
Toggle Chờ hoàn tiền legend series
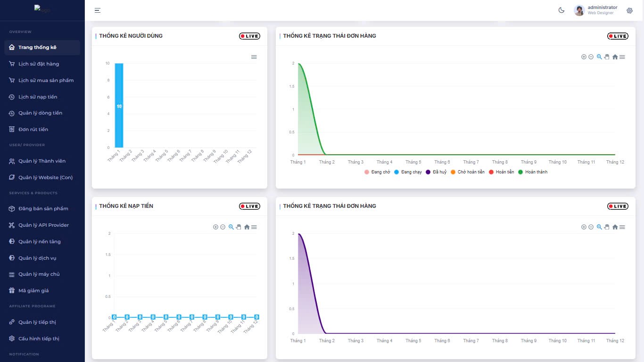pos(467,172)
